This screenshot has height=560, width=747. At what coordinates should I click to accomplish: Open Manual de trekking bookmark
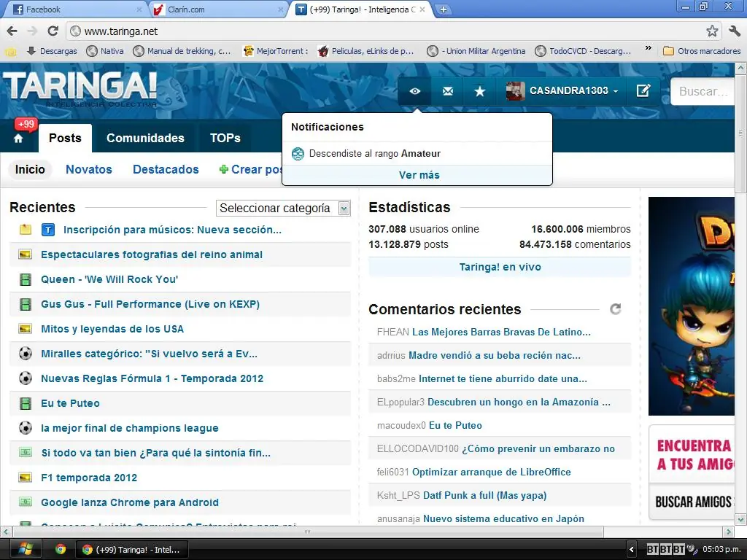tap(182, 51)
